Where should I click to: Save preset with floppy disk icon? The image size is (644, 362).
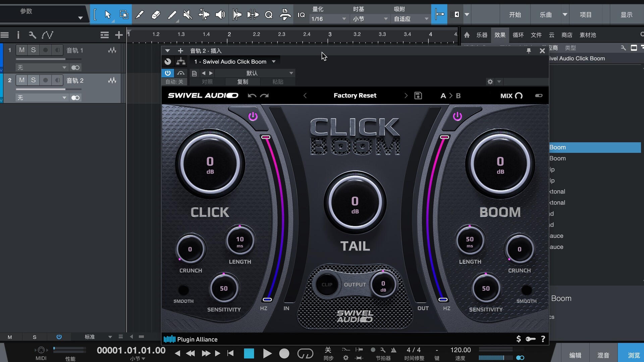coord(418,96)
